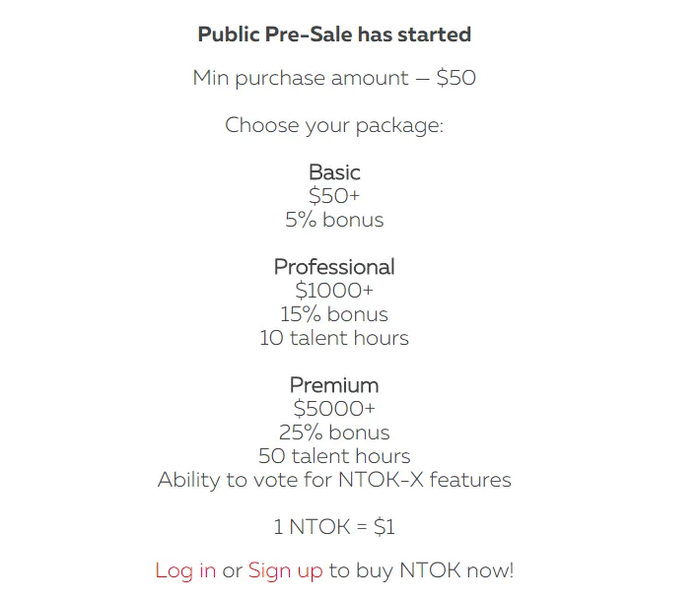The height and width of the screenshot is (599, 700).
Task: Click the 50 talent hours text
Action: pyautogui.click(x=334, y=456)
